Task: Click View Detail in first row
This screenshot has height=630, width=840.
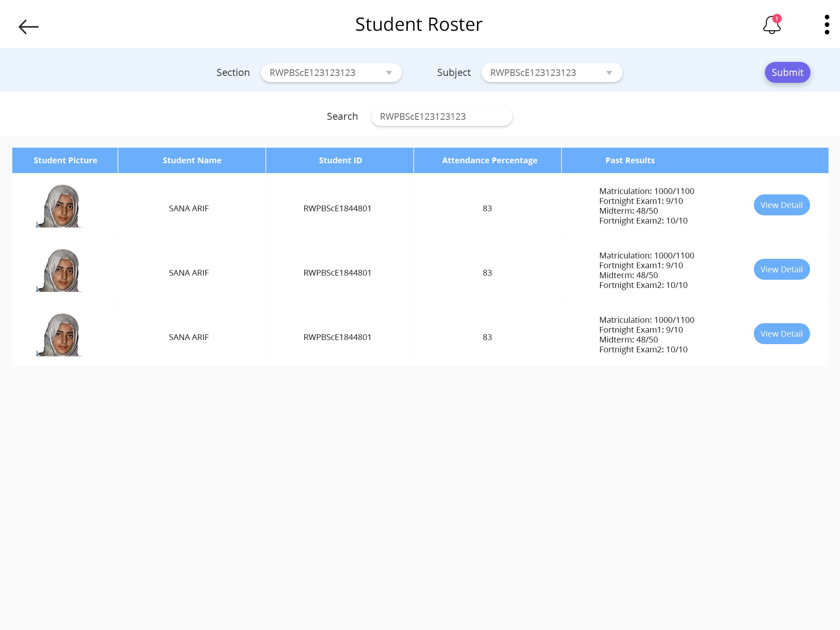Action: (781, 205)
